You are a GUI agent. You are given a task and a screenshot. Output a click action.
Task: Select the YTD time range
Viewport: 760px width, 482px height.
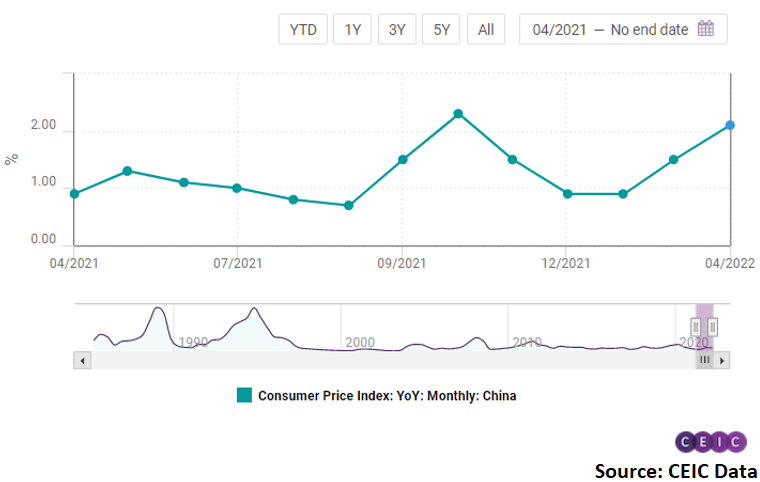(x=302, y=29)
